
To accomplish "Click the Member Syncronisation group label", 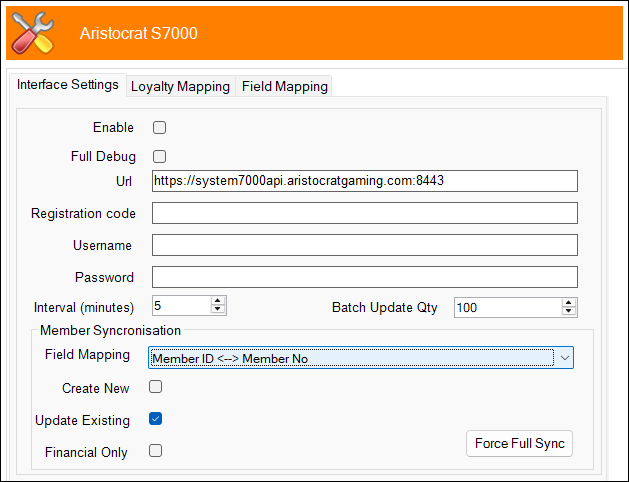I will tap(110, 330).
